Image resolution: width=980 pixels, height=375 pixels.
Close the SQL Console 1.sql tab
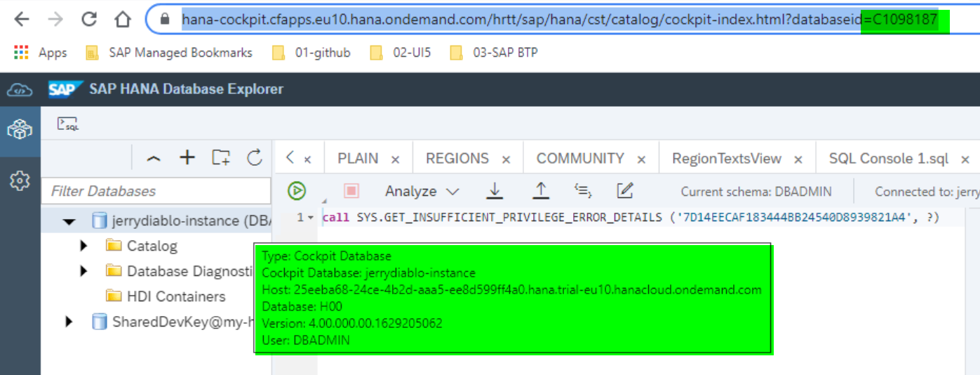[966, 159]
